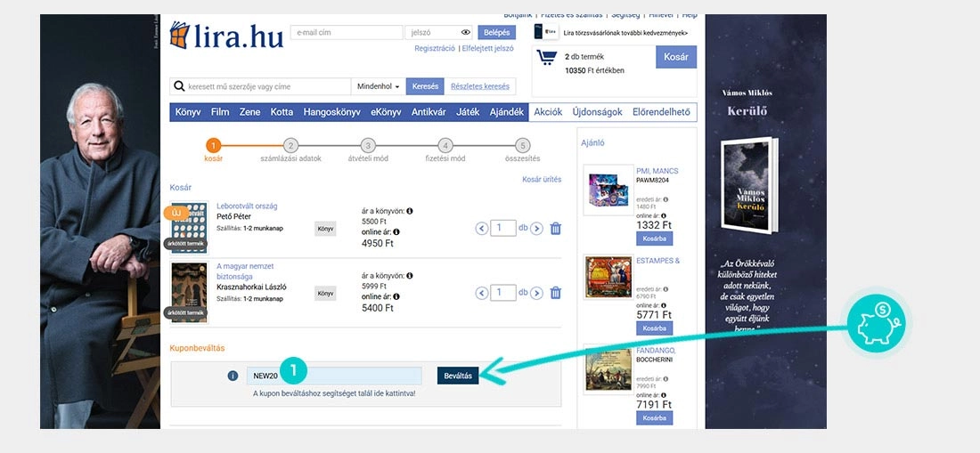Add PMI, MANCS to cart with Kosárba

[655, 239]
